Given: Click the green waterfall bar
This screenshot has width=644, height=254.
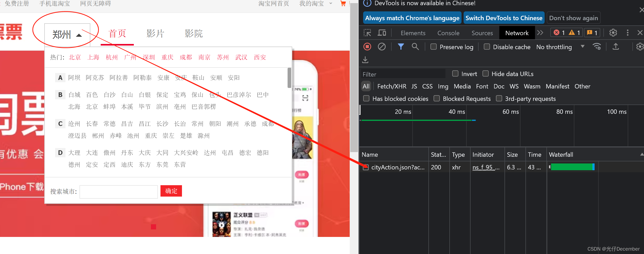Looking at the screenshot, I should 572,167.
